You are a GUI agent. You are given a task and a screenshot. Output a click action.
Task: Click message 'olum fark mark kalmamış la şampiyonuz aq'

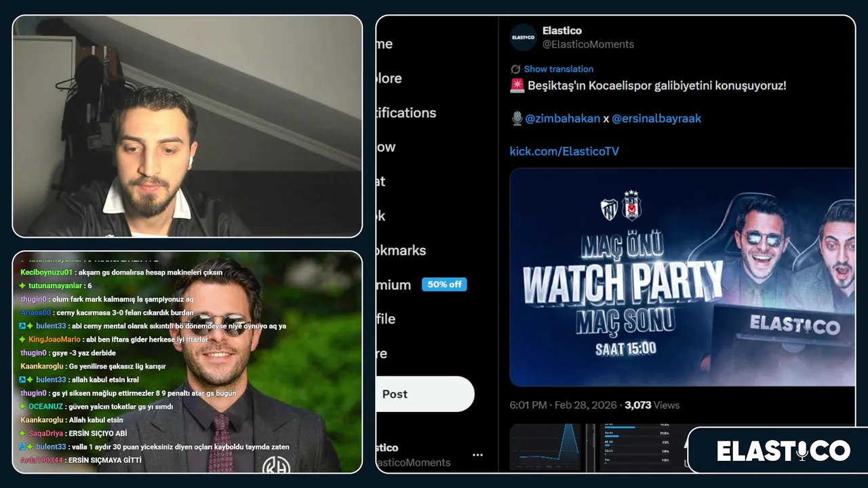point(123,300)
